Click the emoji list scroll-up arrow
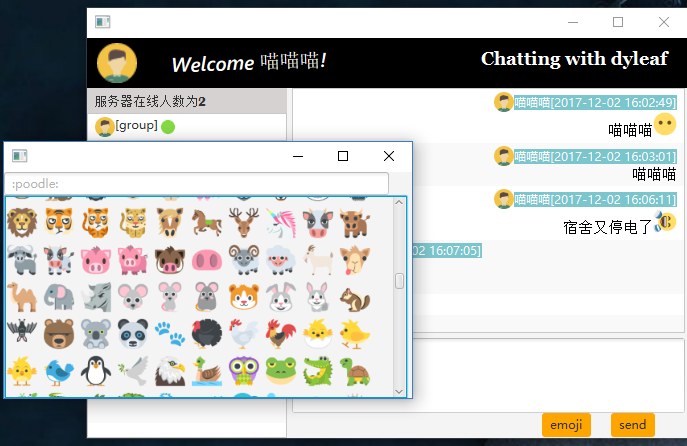 click(399, 202)
